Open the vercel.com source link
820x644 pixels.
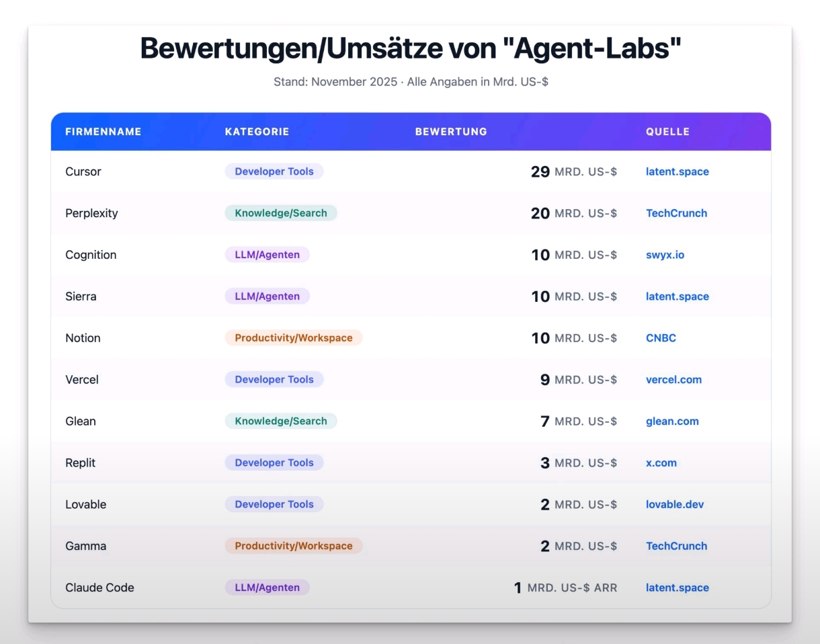tap(673, 380)
